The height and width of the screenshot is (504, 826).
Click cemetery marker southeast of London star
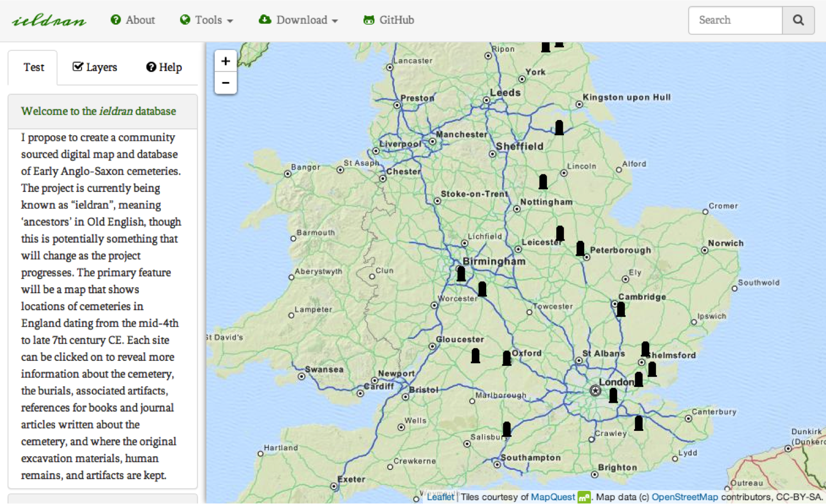(613, 396)
